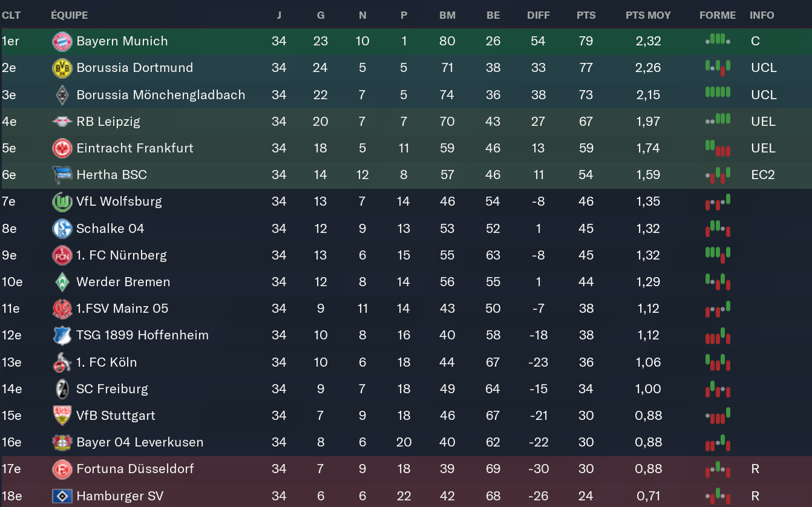Select the 1. FC Köln team name
The width and height of the screenshot is (812, 507).
[106, 362]
